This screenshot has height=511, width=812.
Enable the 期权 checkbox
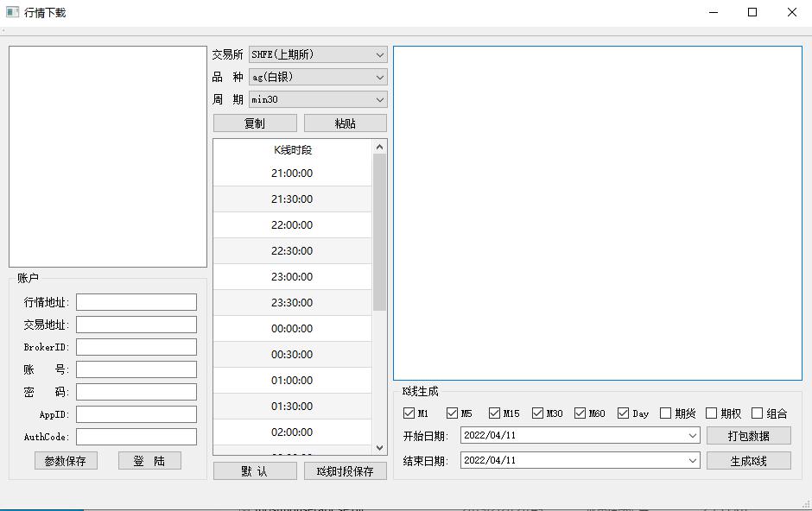click(x=712, y=413)
